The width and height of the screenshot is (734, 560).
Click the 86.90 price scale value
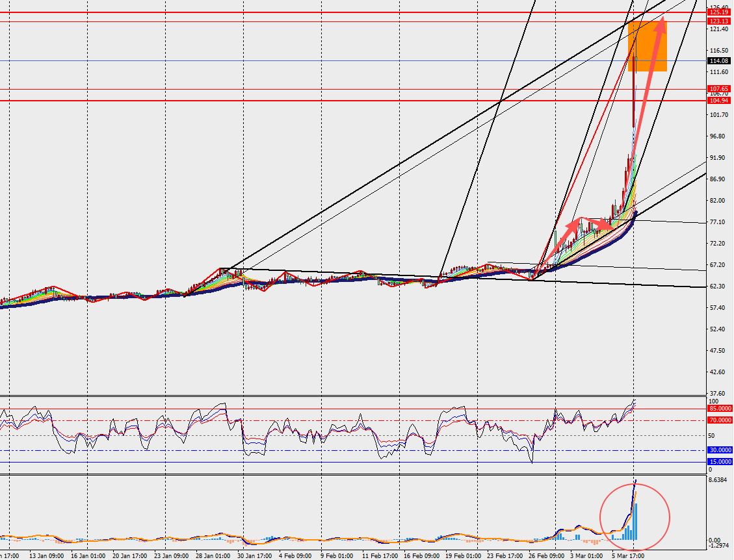point(718,179)
